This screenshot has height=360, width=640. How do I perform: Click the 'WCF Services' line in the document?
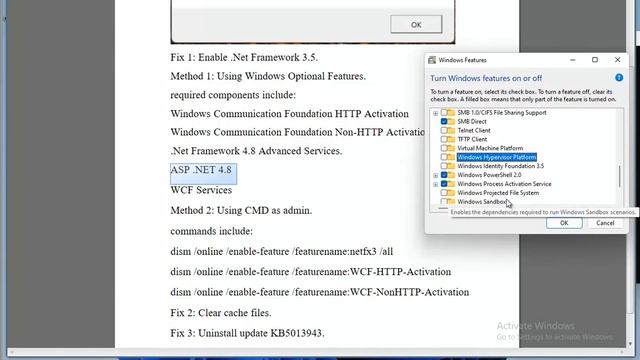point(201,190)
